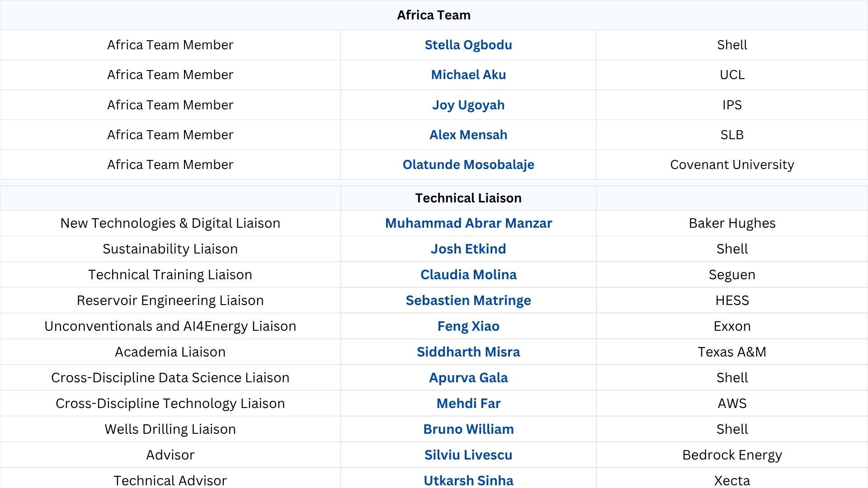The image size is (868, 488).
Task: Click the Mehdi Far name link
Action: pyautogui.click(x=468, y=404)
